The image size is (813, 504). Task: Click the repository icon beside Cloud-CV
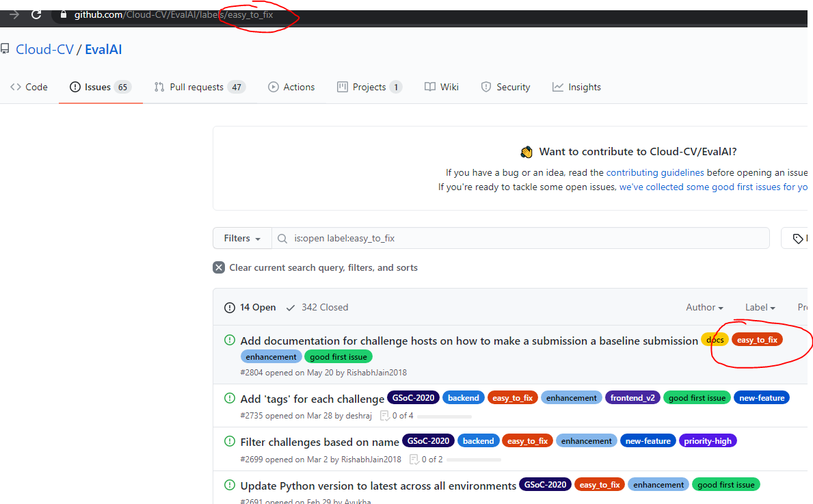coord(5,49)
